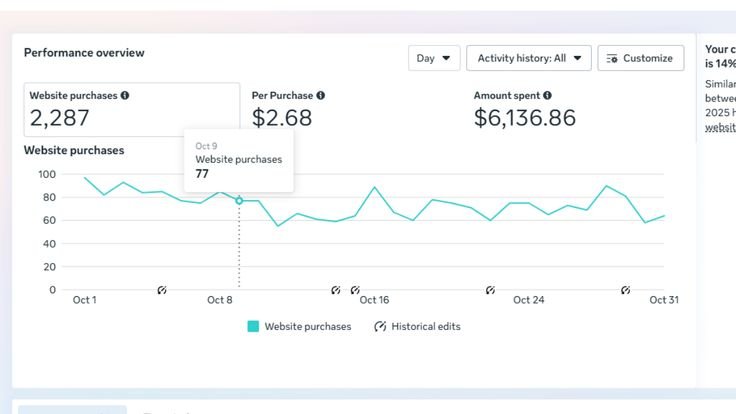Open Activity history: All dropdown
Screen dimensions: 736x414
coord(529,58)
